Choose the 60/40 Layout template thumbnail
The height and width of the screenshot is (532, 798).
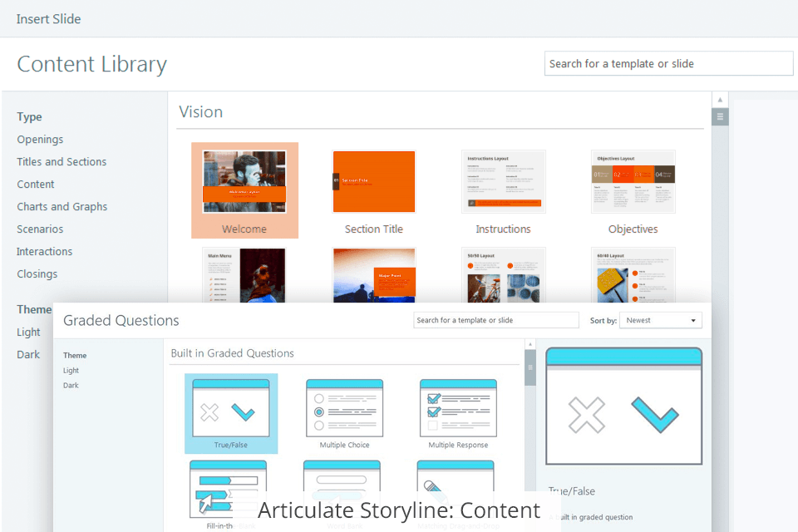[633, 275]
